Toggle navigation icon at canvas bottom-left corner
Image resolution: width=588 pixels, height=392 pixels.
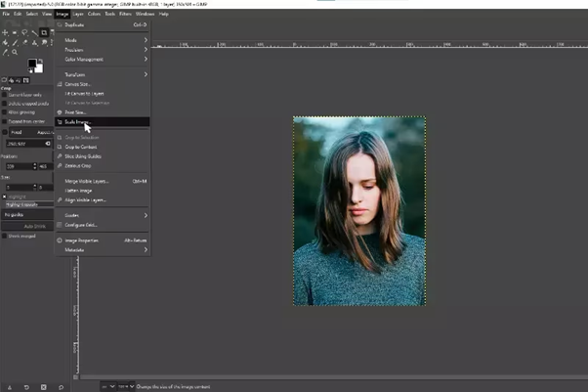pyautogui.click(x=76, y=377)
